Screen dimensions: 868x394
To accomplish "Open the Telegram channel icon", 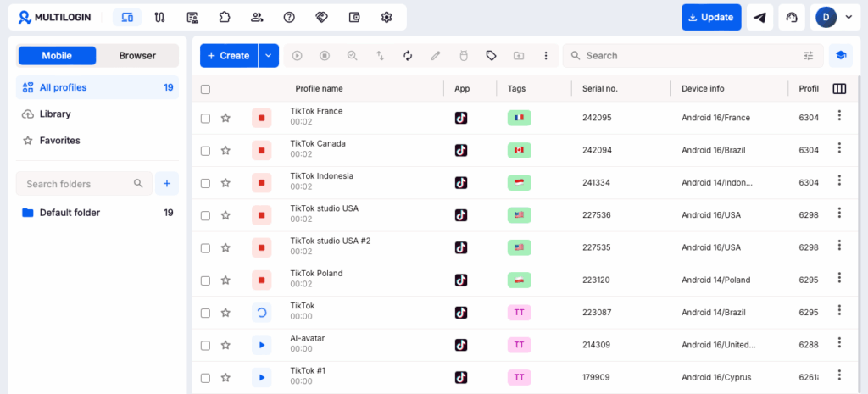I will click(x=760, y=17).
